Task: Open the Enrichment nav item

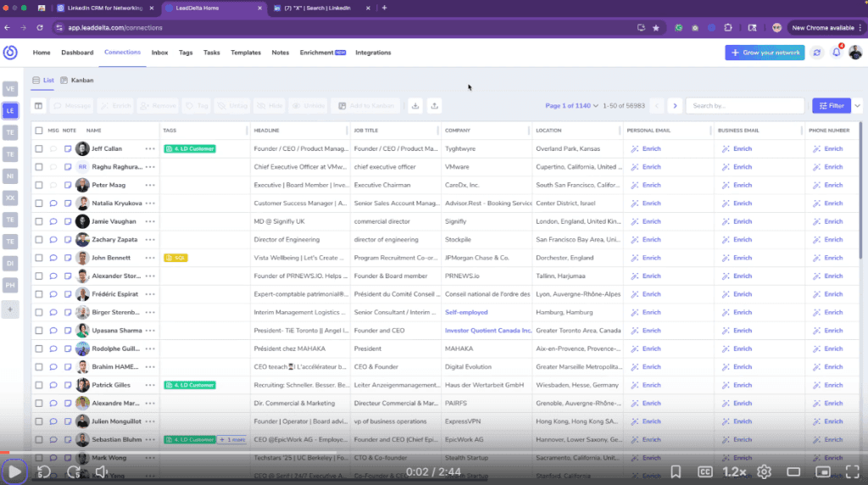Action: [323, 53]
